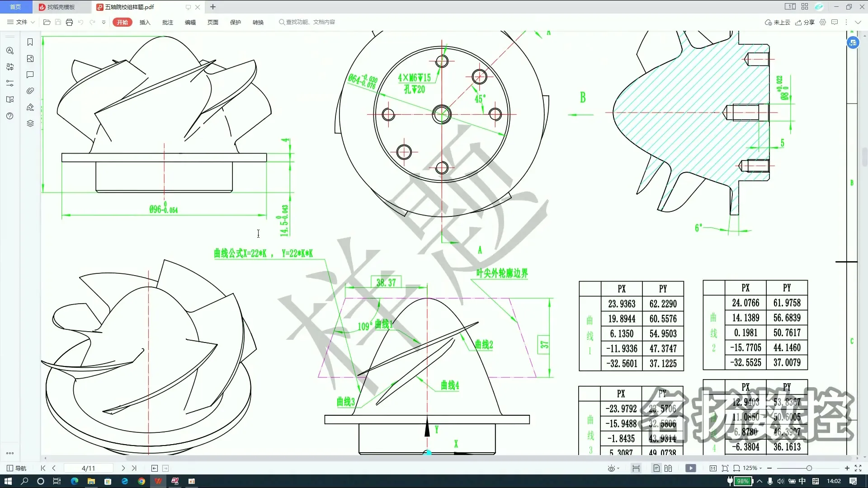The width and height of the screenshot is (868, 488).
Task: Open the bookmarks panel in the sidebar
Action: coord(30,42)
